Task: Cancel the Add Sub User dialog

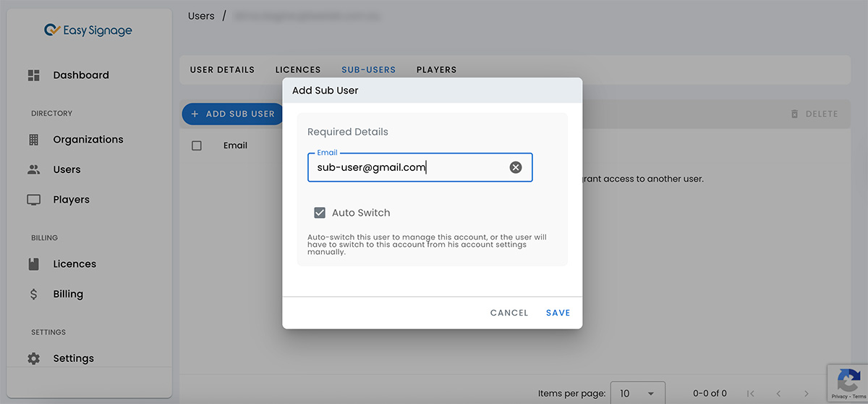Action: (509, 313)
